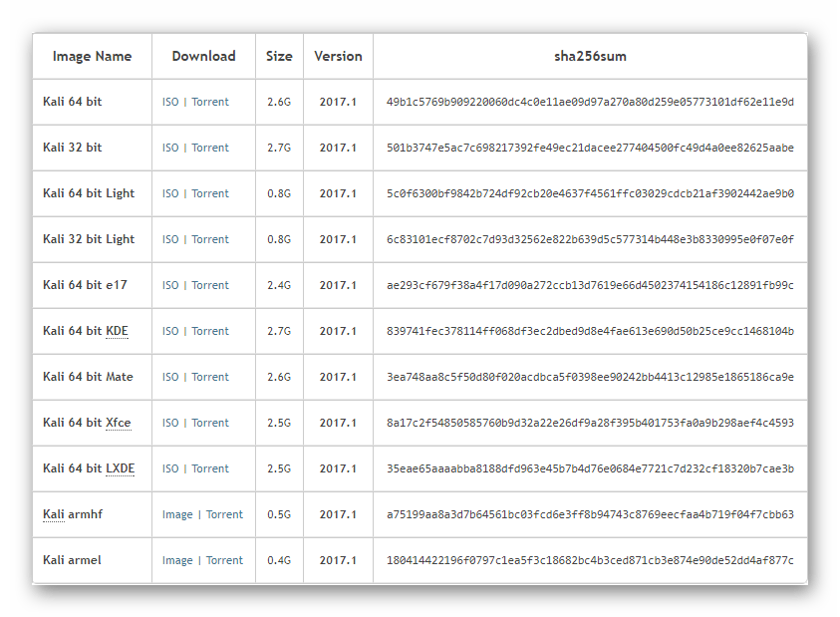This screenshot has height=617, width=840.
Task: Open the ISO link for Kali 64 bit
Action: point(170,102)
